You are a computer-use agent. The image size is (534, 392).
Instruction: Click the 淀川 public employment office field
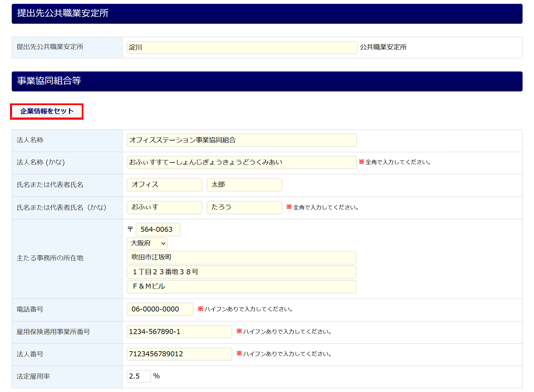pos(242,48)
